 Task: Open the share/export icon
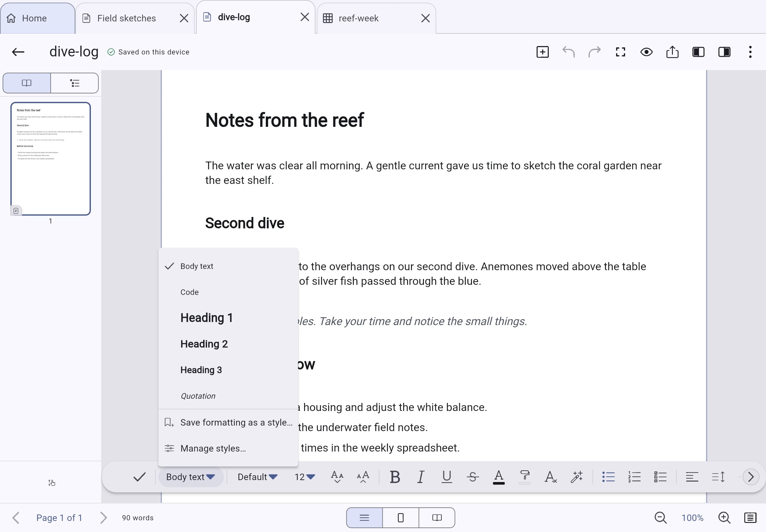tap(672, 52)
